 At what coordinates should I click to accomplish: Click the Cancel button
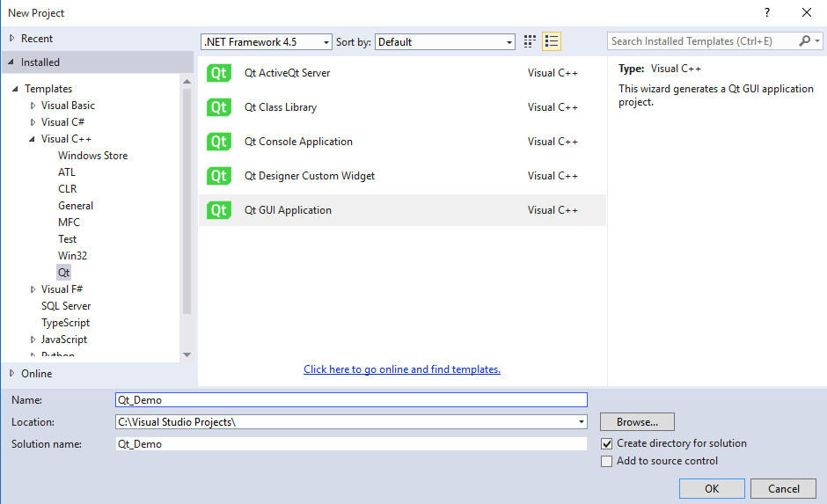(x=783, y=489)
